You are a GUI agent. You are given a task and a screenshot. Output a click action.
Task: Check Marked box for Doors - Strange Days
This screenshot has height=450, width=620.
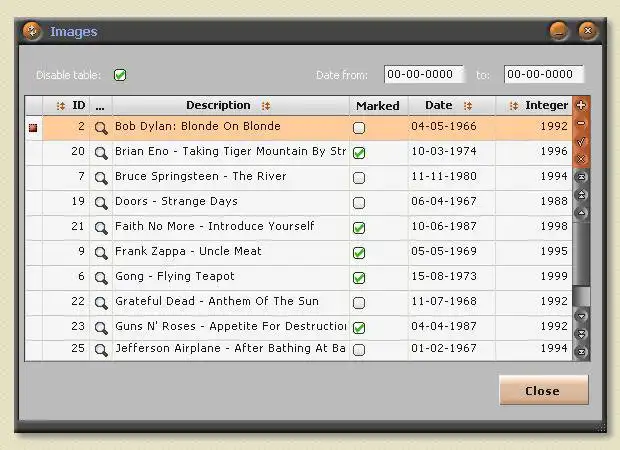point(359,203)
